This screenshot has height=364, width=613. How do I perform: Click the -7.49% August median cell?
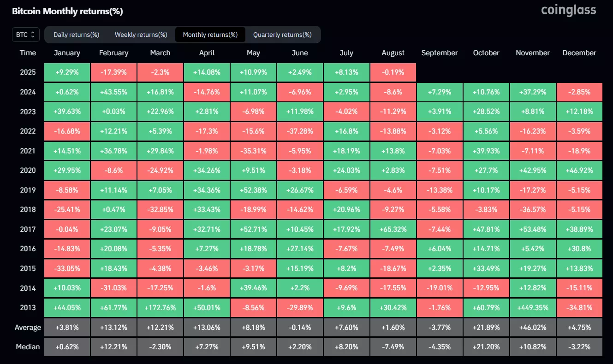coord(393,346)
